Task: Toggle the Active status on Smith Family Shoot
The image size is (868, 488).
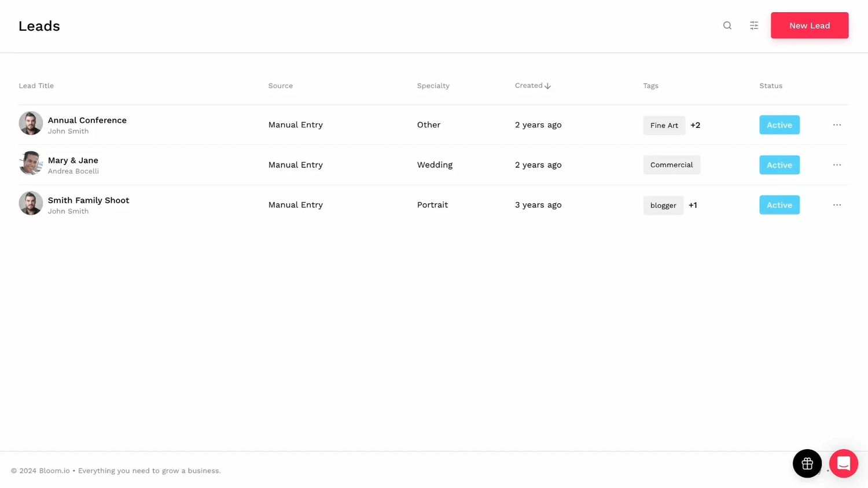Action: [779, 204]
